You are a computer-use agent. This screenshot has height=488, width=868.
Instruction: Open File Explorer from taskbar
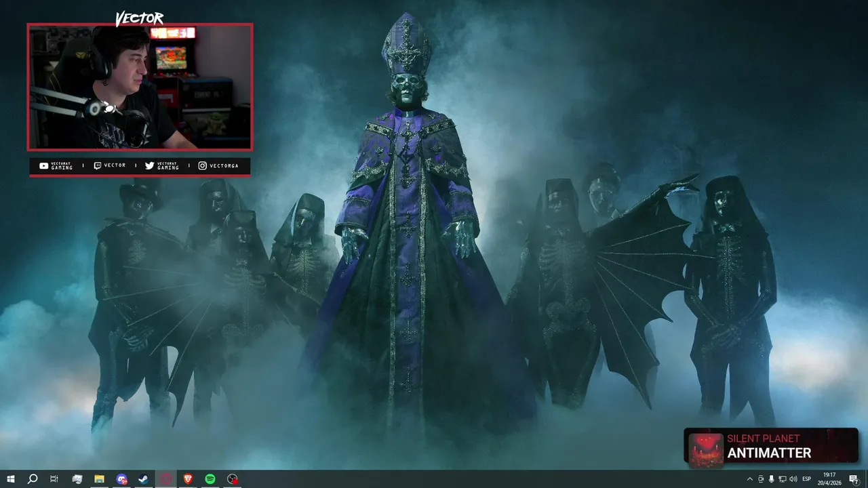tap(99, 479)
